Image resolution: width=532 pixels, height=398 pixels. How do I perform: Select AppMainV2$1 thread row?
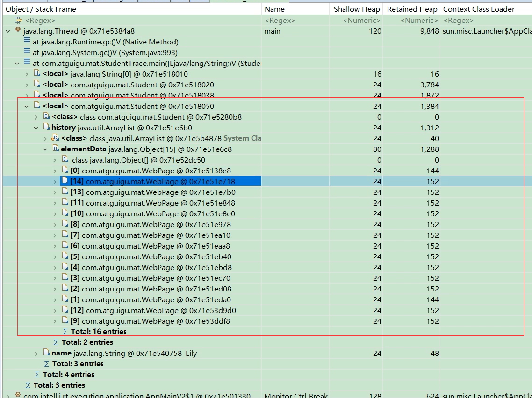267,395
